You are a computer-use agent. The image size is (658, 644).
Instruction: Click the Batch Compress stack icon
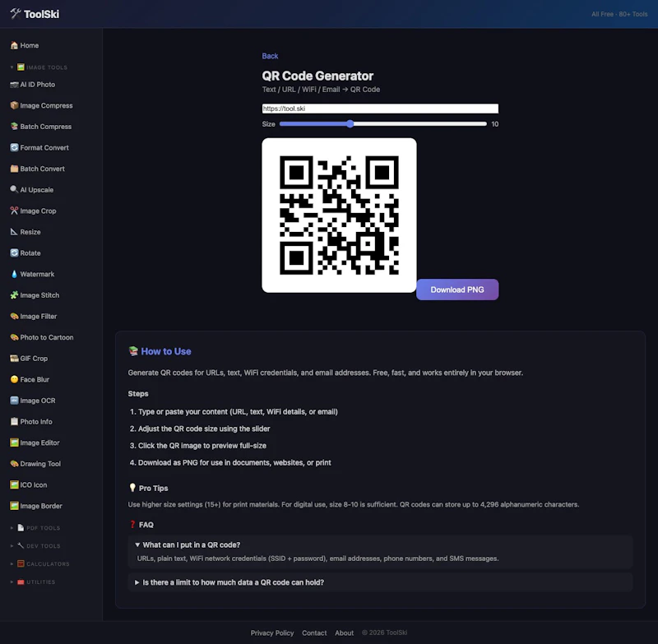click(14, 127)
